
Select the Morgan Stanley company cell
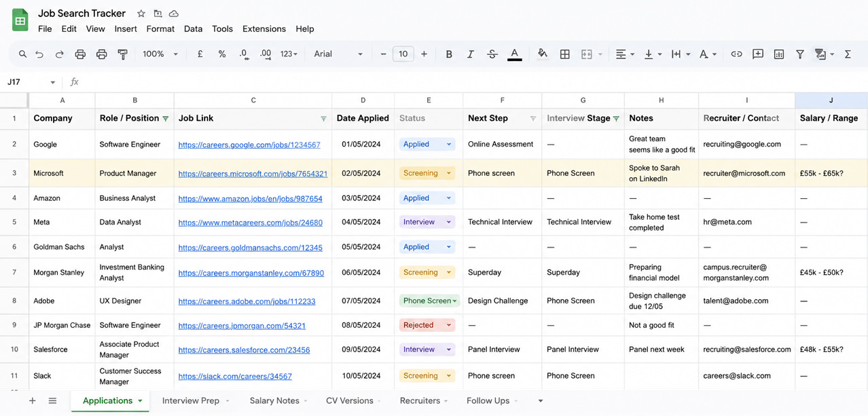(x=62, y=273)
